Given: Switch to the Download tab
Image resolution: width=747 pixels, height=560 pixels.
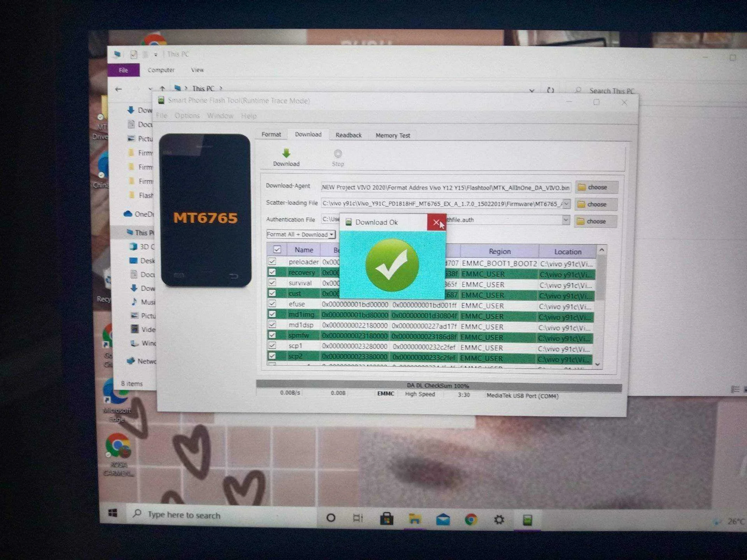Looking at the screenshot, I should tap(308, 135).
